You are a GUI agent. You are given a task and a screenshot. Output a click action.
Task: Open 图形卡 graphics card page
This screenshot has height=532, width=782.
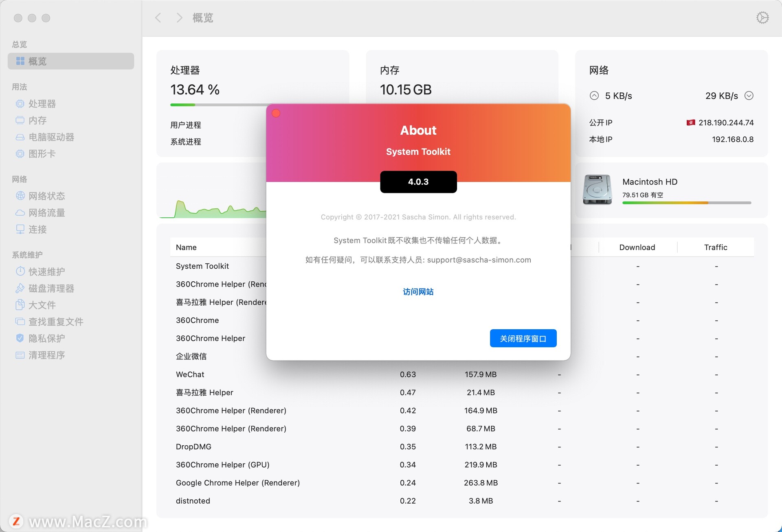pos(42,154)
